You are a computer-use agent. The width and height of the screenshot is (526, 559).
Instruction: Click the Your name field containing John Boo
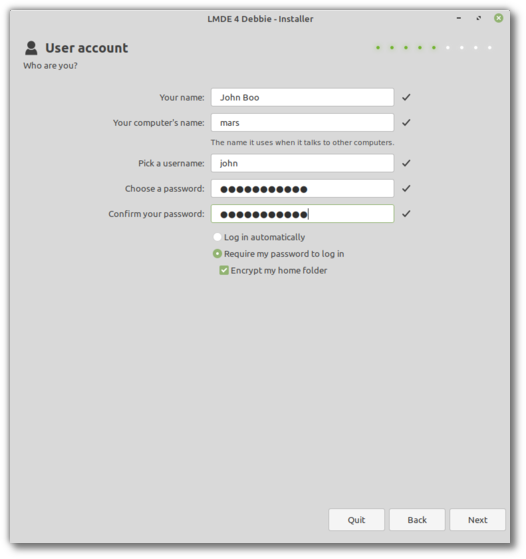(x=302, y=97)
